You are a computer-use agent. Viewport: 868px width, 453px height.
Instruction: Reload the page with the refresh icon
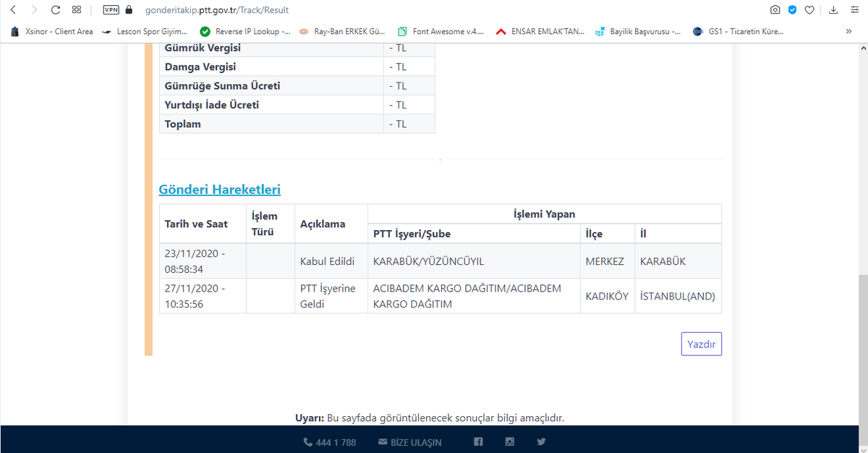(x=56, y=10)
